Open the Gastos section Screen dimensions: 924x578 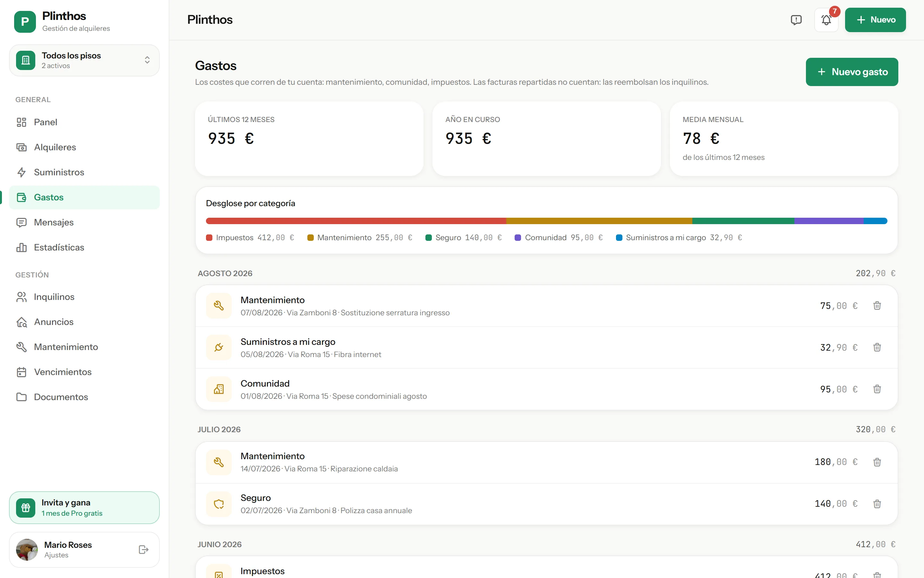click(x=84, y=197)
